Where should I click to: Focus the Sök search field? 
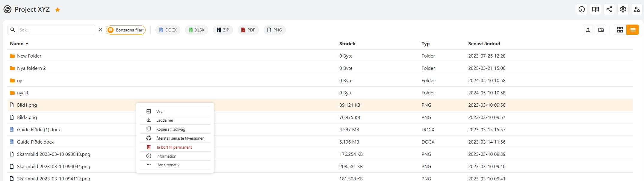[56, 30]
